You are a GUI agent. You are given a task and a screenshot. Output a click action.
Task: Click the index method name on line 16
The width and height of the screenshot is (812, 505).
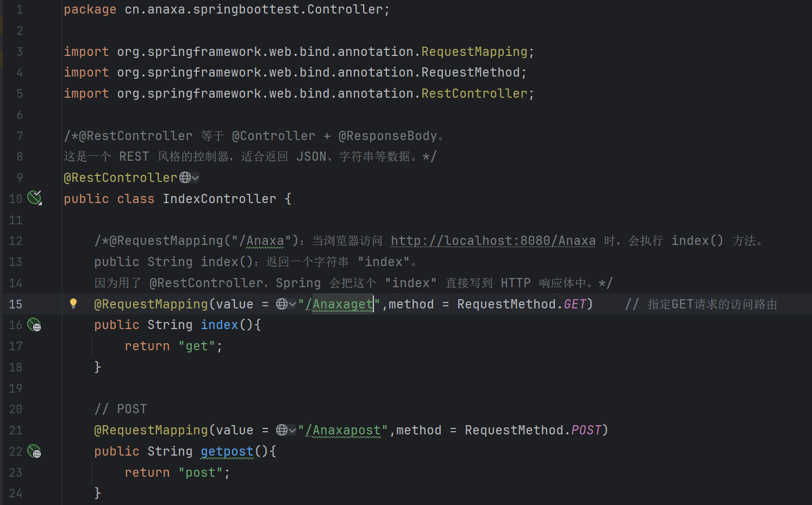point(220,325)
